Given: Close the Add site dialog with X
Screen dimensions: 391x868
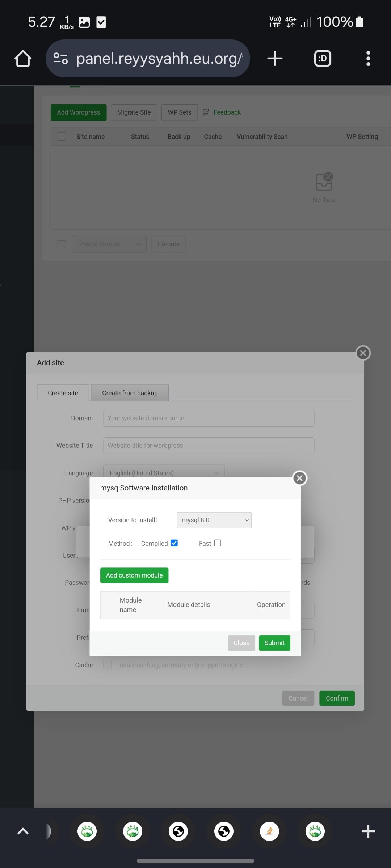Looking at the screenshot, I should (x=363, y=353).
